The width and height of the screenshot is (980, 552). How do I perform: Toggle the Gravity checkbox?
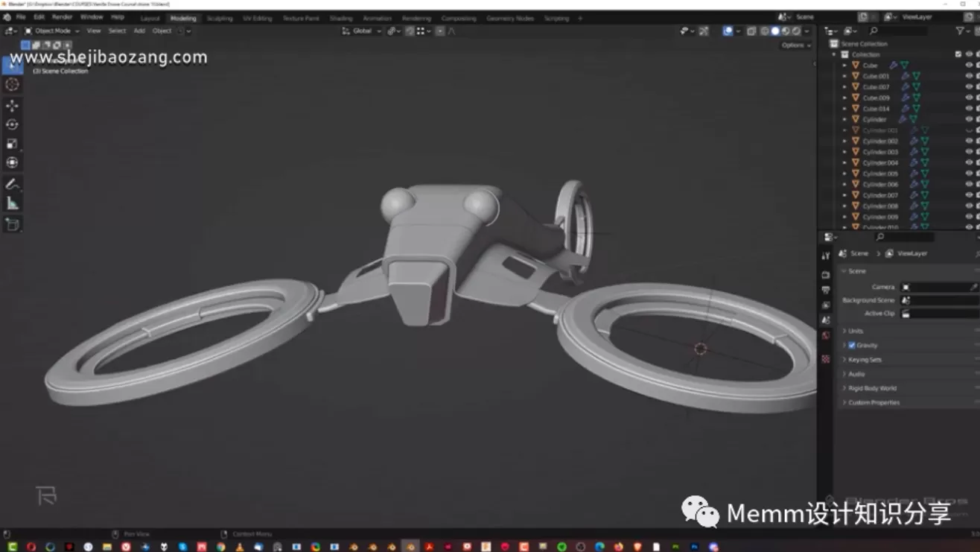852,346
